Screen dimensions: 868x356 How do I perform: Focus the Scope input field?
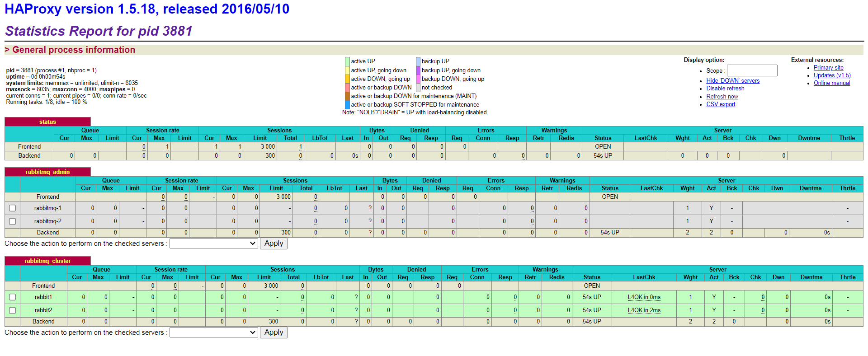752,70
